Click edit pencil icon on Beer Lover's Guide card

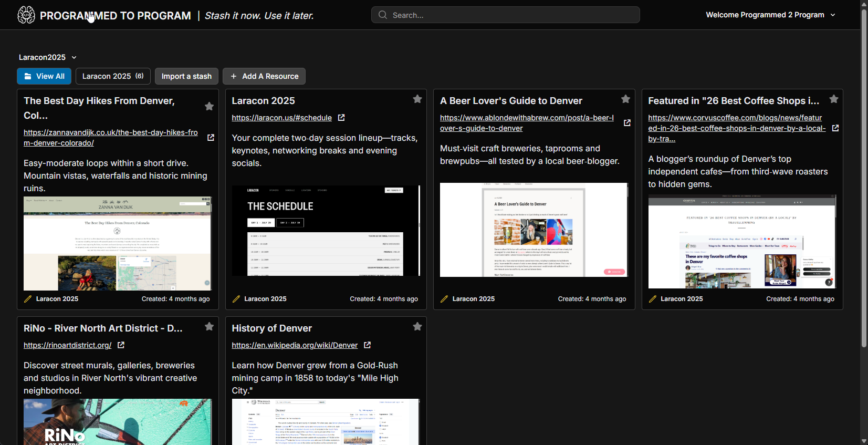click(444, 299)
